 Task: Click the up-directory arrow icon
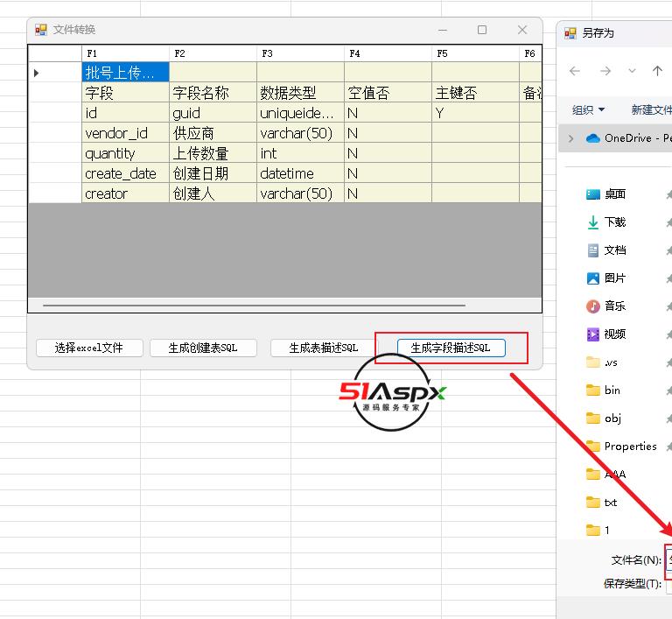pyautogui.click(x=657, y=71)
